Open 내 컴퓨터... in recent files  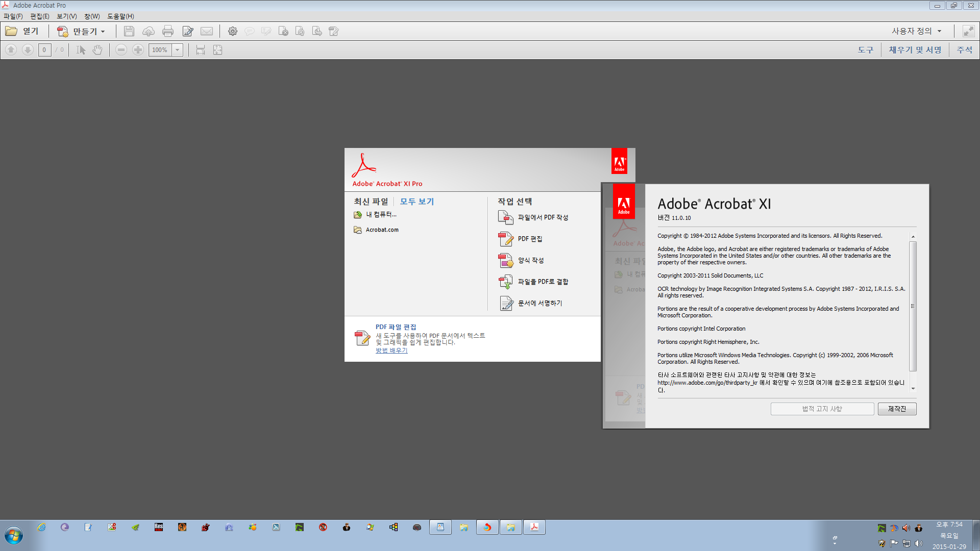point(376,215)
